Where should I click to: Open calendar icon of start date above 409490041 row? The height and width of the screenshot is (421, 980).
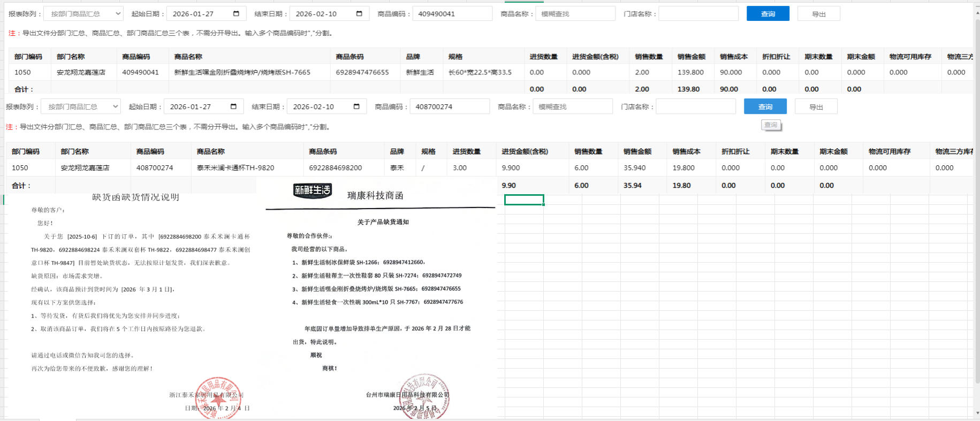[236, 13]
